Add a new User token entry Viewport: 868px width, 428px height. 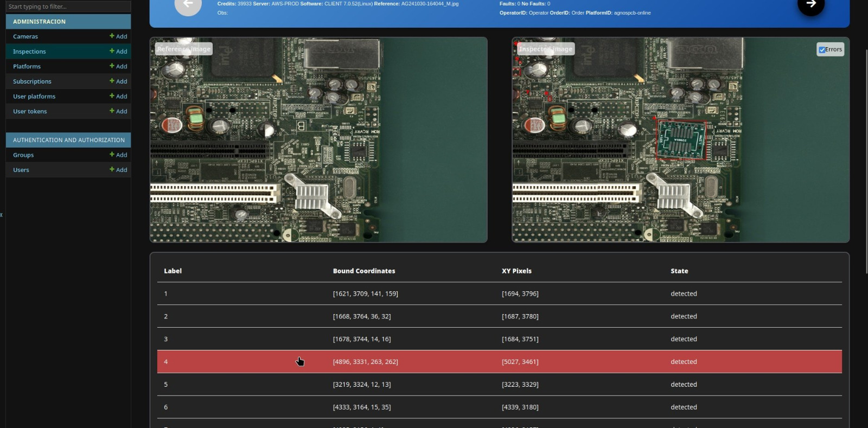point(118,111)
